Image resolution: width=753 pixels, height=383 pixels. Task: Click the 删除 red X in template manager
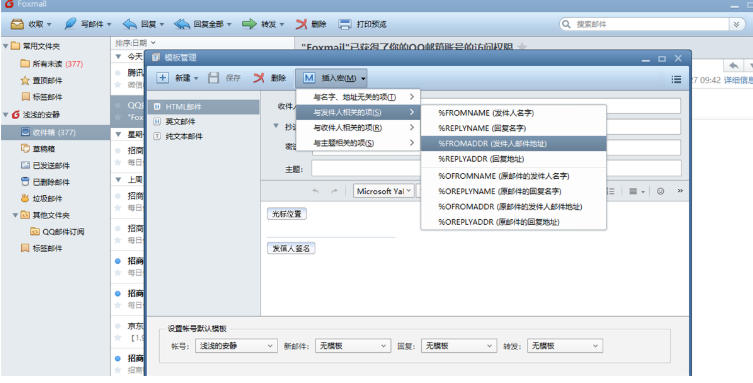pos(259,78)
